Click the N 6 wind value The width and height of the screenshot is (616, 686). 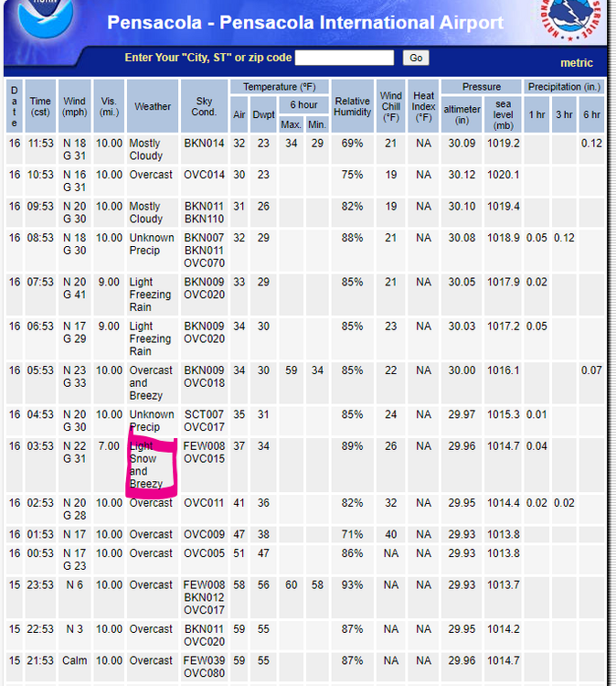74,585
